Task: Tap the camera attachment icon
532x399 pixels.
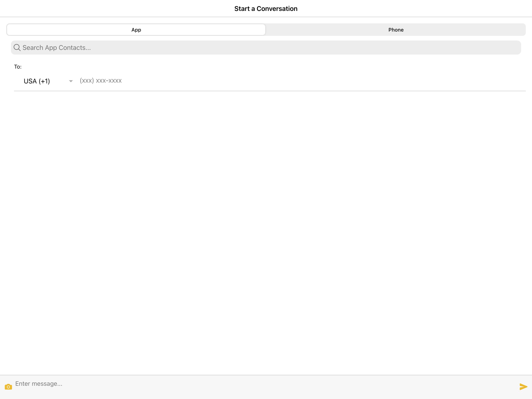Action: click(8, 387)
